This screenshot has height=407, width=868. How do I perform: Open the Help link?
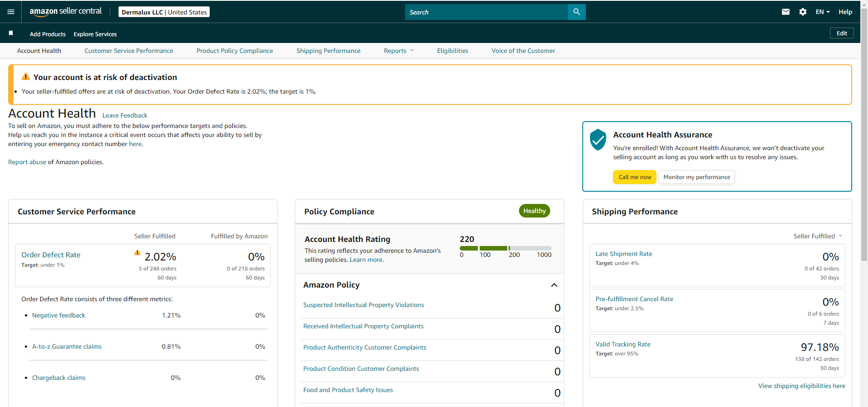click(845, 12)
